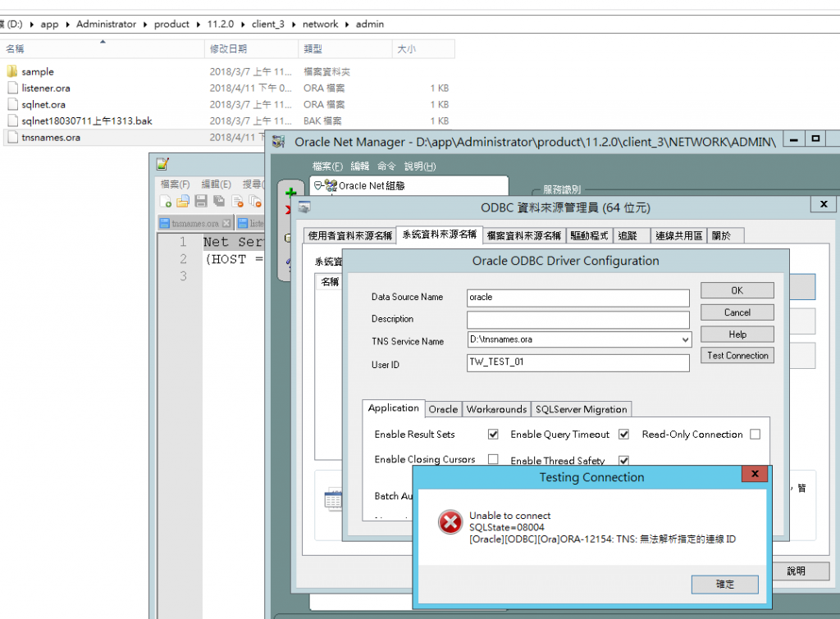Screen dimensions: 840x619
Task: Switch to SQLServer Migration tab
Action: 582,409
